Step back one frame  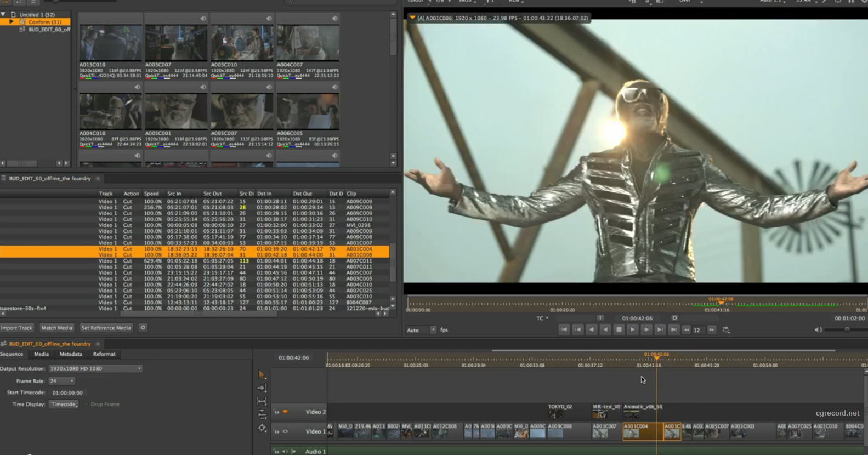tap(591, 329)
